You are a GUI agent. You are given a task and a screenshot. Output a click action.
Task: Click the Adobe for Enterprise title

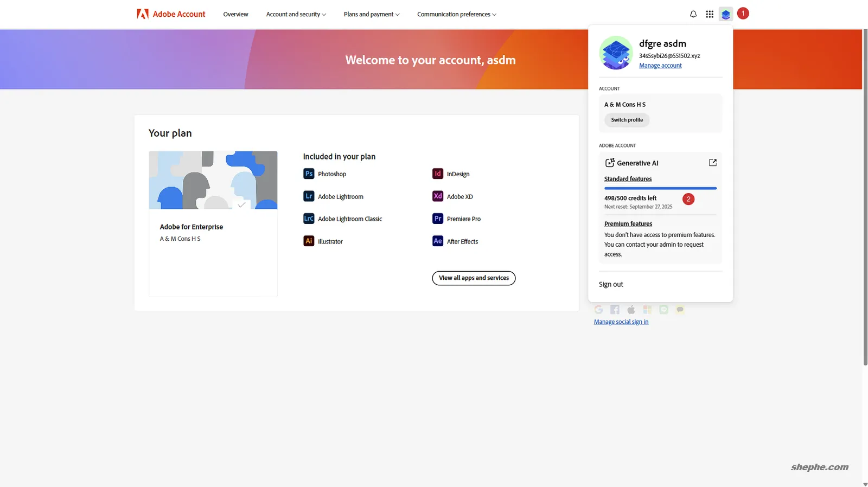(192, 227)
